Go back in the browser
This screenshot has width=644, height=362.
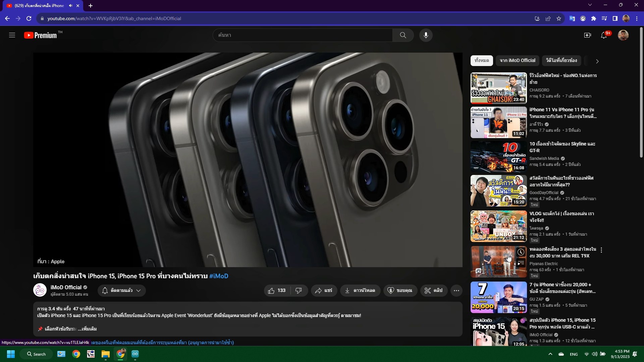click(x=7, y=18)
